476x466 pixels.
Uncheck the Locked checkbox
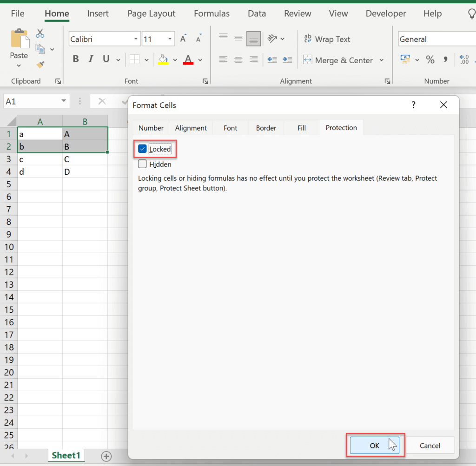coord(142,149)
